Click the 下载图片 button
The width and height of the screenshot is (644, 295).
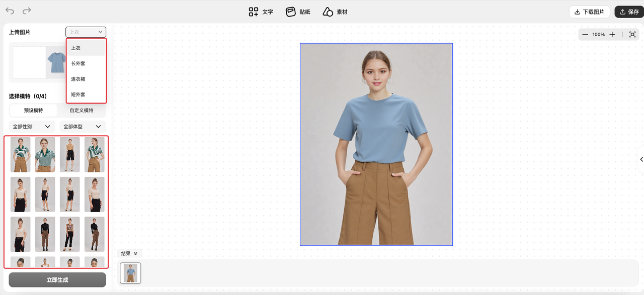[x=589, y=12]
